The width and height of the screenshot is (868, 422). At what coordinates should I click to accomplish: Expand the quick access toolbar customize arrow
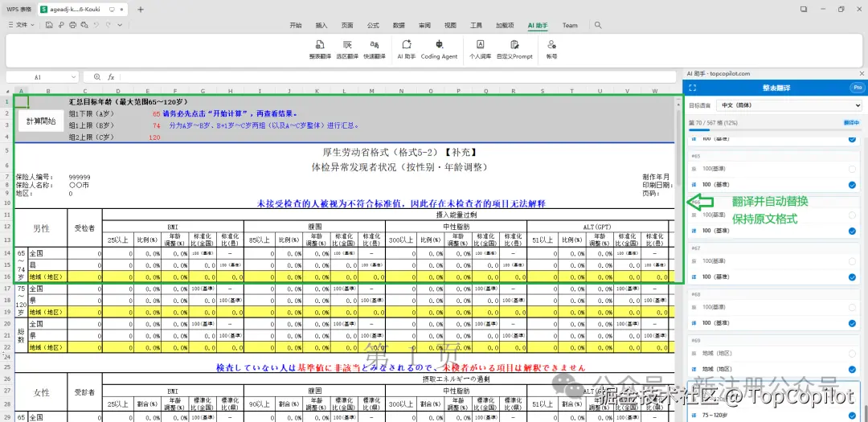[x=120, y=25]
